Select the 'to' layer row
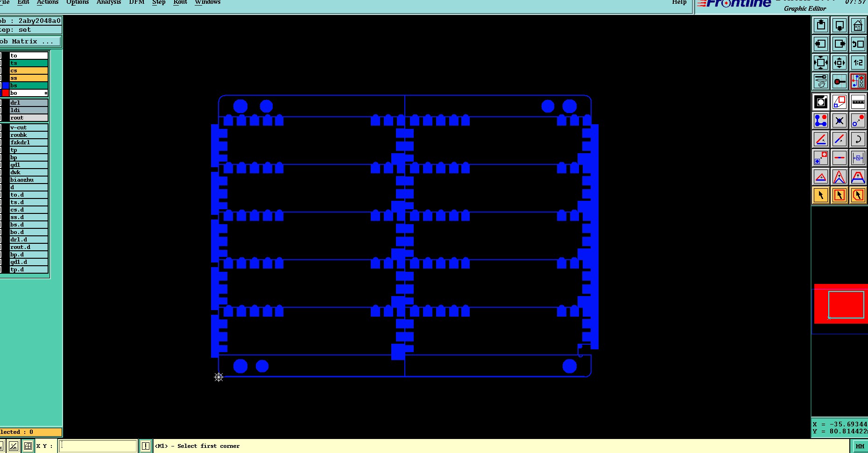Viewport: 868px width, 453px height. 28,56
